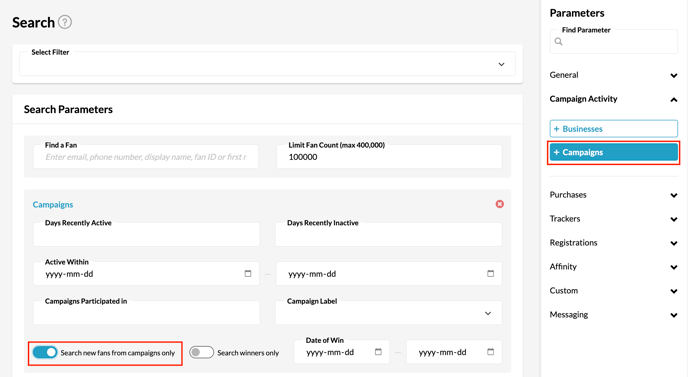Click the Find a Fan input field
This screenshot has width=688, height=377.
click(146, 157)
